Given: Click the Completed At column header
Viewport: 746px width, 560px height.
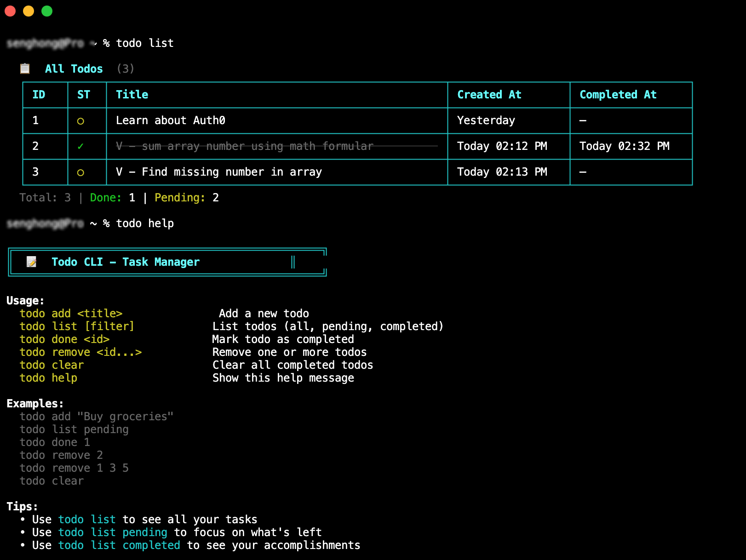Looking at the screenshot, I should 618,95.
